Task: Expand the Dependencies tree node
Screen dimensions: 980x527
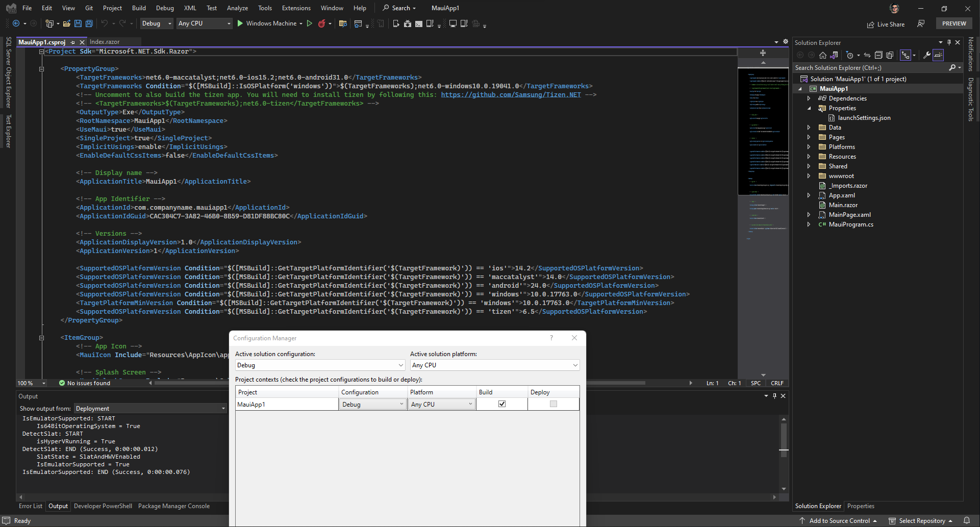Action: coord(809,98)
